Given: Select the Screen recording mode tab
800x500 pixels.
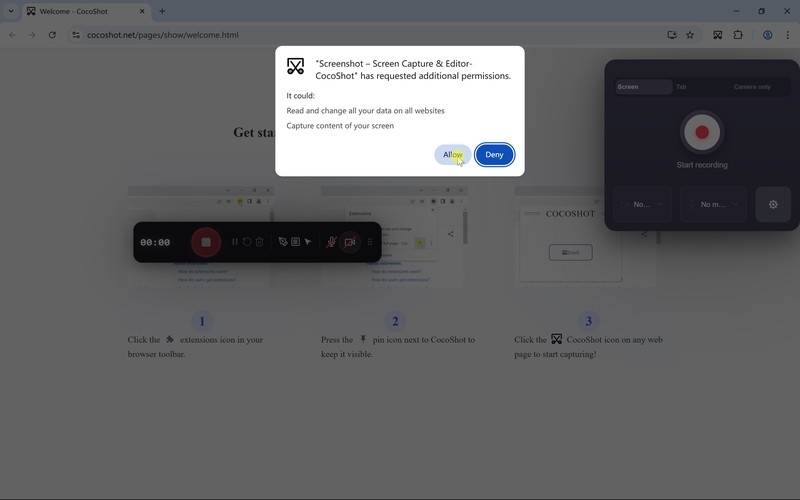Looking at the screenshot, I should coord(643,87).
